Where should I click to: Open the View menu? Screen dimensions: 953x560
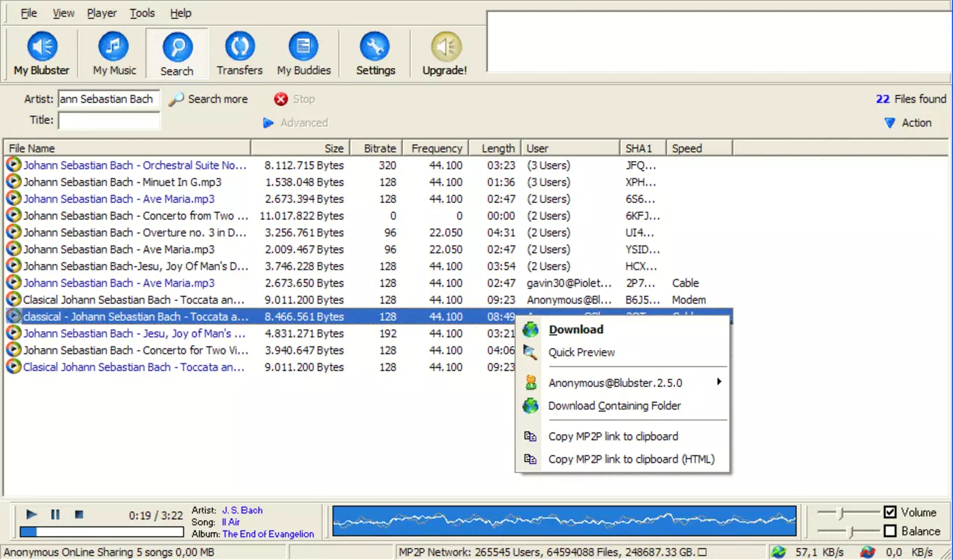(64, 13)
